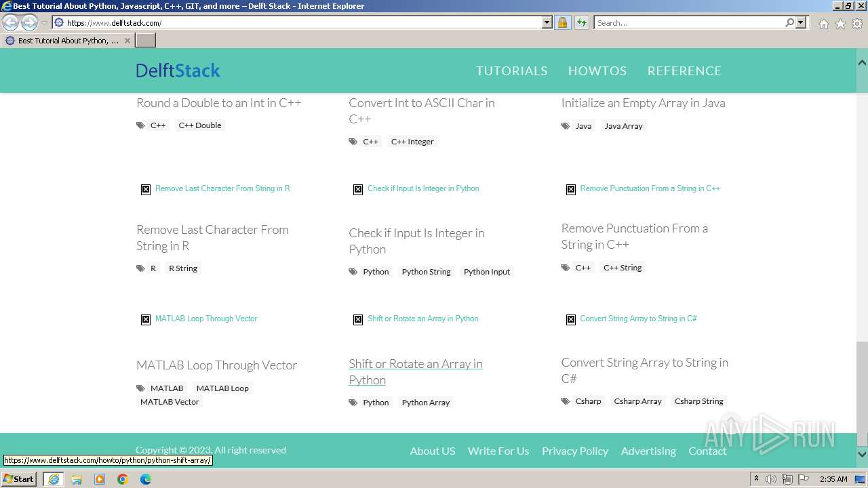The image size is (868, 488).
Task: Click the C++ Double tag
Action: [200, 125]
